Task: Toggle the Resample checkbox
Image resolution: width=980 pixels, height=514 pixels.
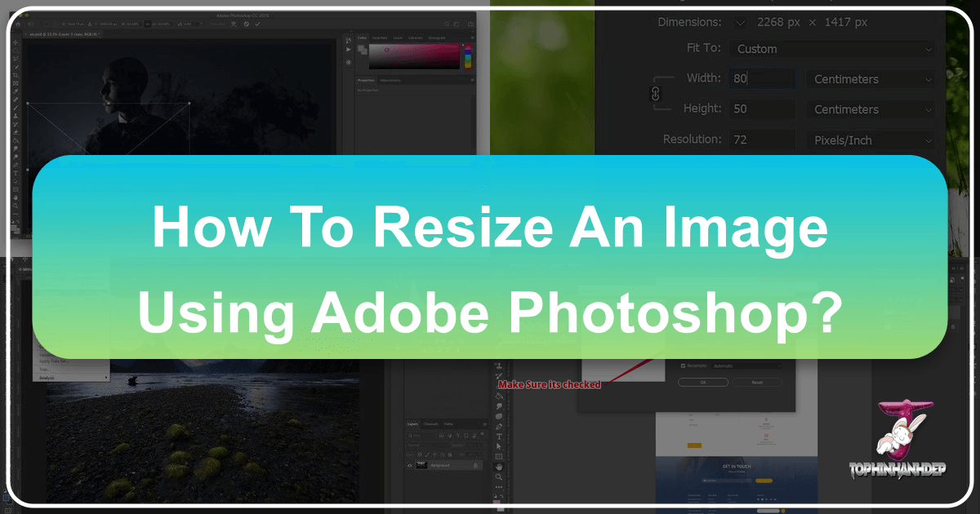Action: tap(683, 366)
